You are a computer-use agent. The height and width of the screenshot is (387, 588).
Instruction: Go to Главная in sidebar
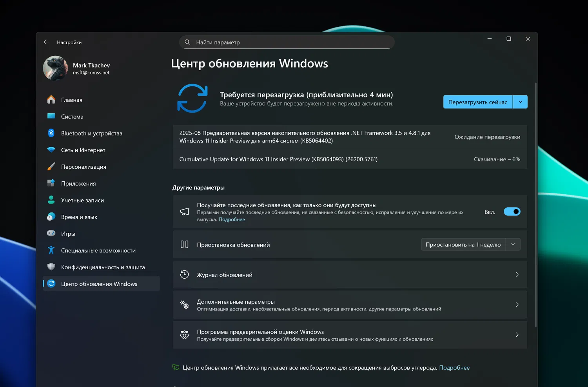coord(101,100)
